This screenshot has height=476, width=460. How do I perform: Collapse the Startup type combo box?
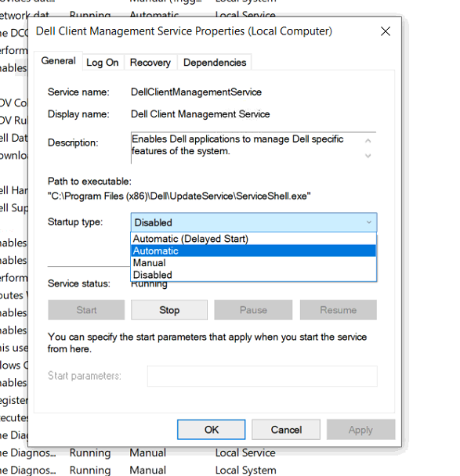click(254, 222)
